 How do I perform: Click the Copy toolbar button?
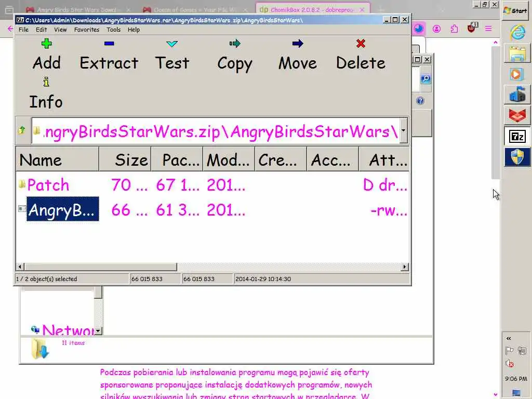[235, 54]
